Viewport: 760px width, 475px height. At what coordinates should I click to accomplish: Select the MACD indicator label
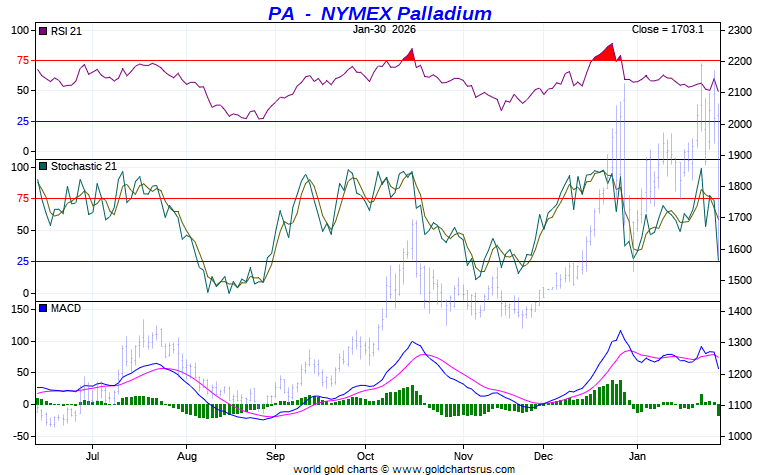(x=65, y=308)
